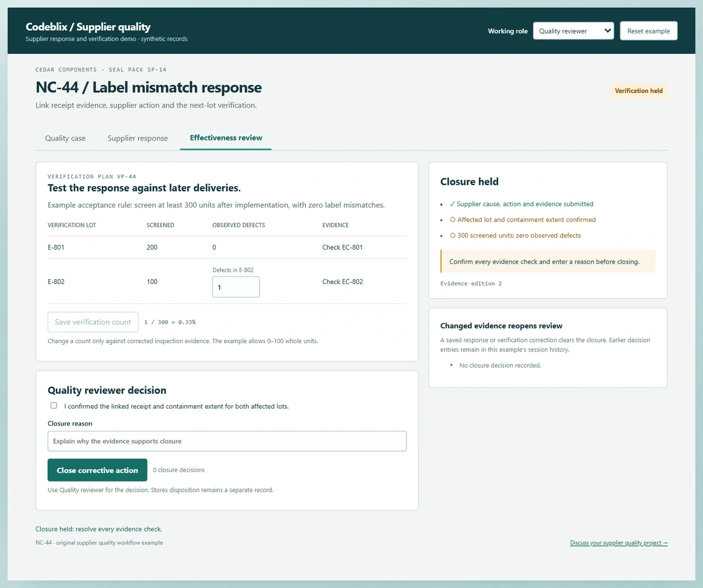Viewport: 703px width, 588px height.
Task: Click the NC-44 / Label mismatch response heading
Action: pos(149,88)
